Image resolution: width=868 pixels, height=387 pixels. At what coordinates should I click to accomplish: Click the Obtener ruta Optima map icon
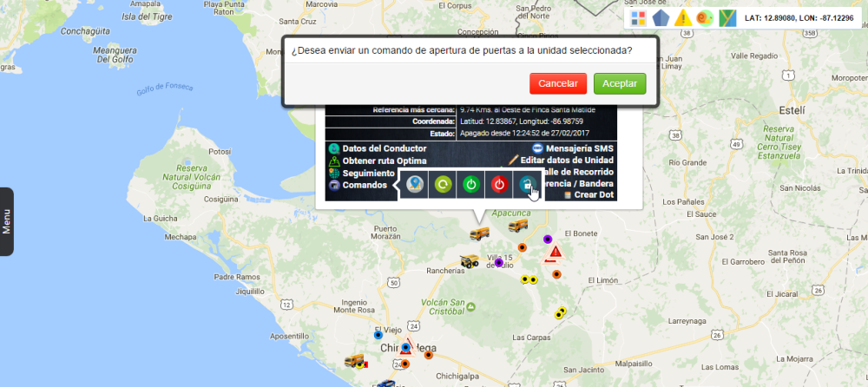[x=333, y=161]
